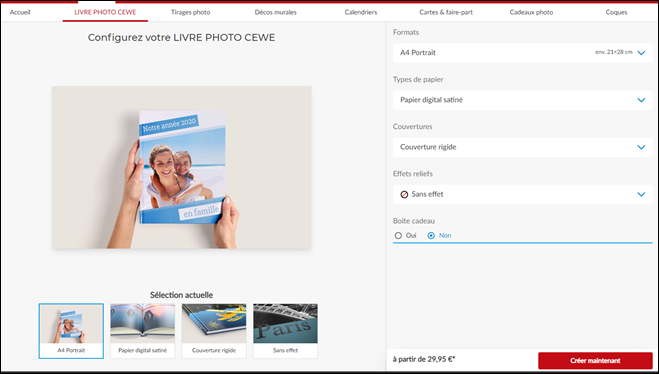This screenshot has width=659, height=374.
Task: Click the Créer maintenant button
Action: click(595, 361)
